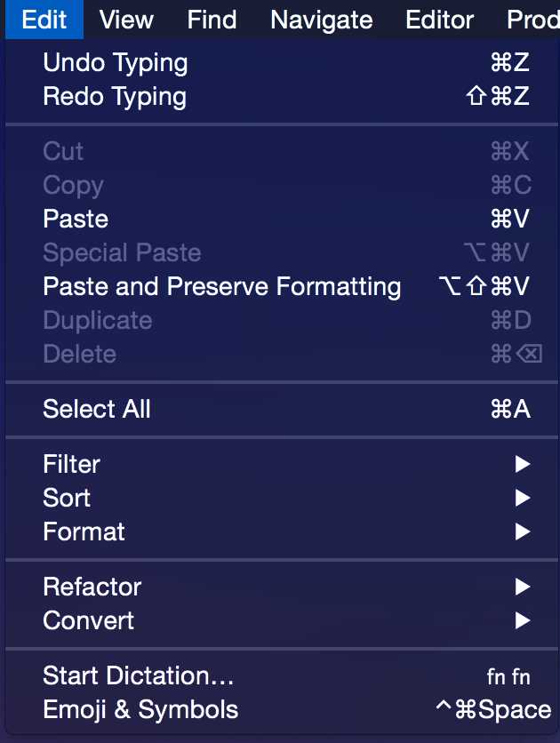Expand the Convert submenu arrow
560x743 pixels.
coord(523,620)
